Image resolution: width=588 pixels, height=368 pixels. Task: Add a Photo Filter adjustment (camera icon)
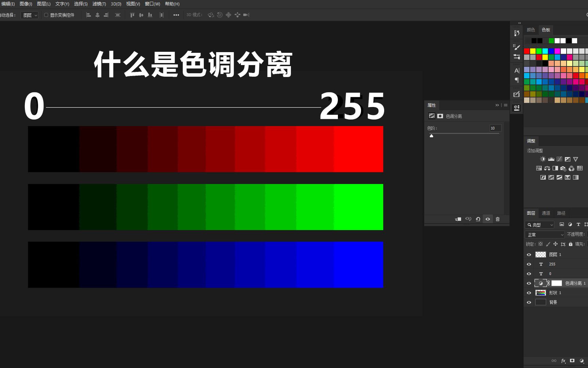563,168
